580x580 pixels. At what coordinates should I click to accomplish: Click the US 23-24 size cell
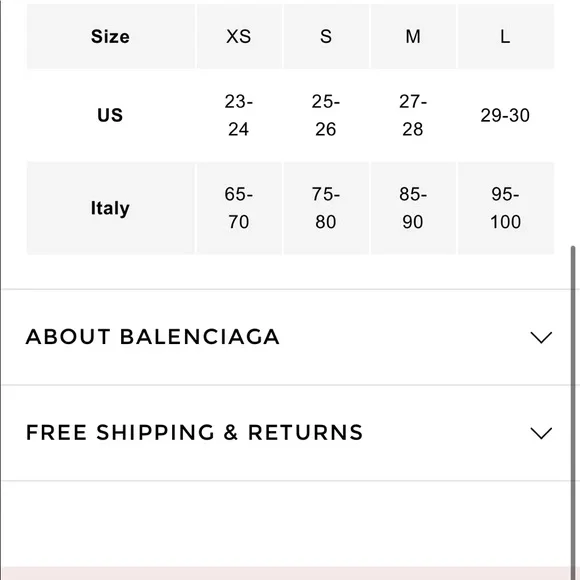[x=239, y=115]
